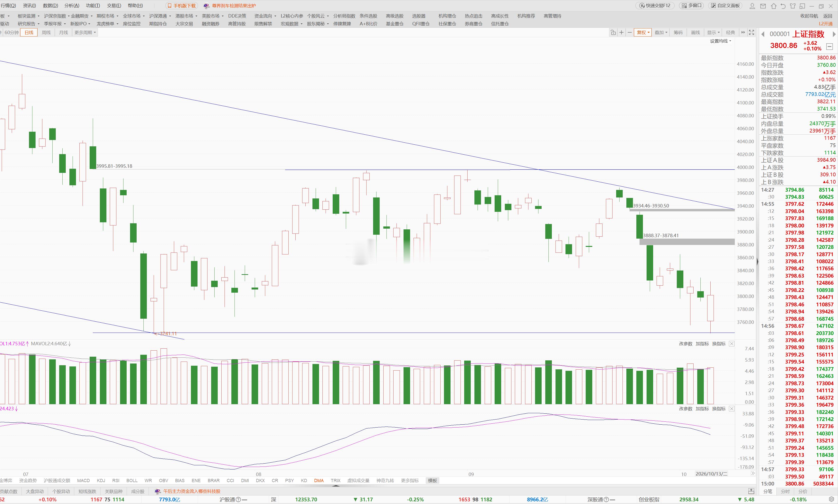Open the 叠加 dropdown
Screen dimensions: 838x504
point(661,33)
